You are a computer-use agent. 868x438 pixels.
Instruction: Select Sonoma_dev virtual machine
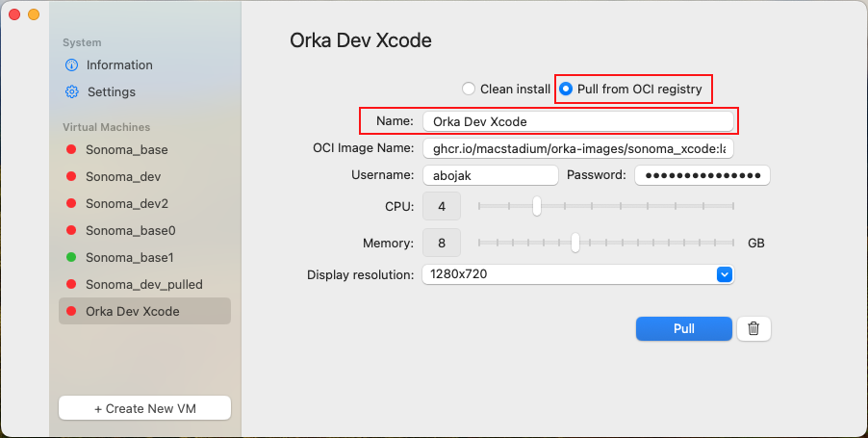click(x=122, y=177)
